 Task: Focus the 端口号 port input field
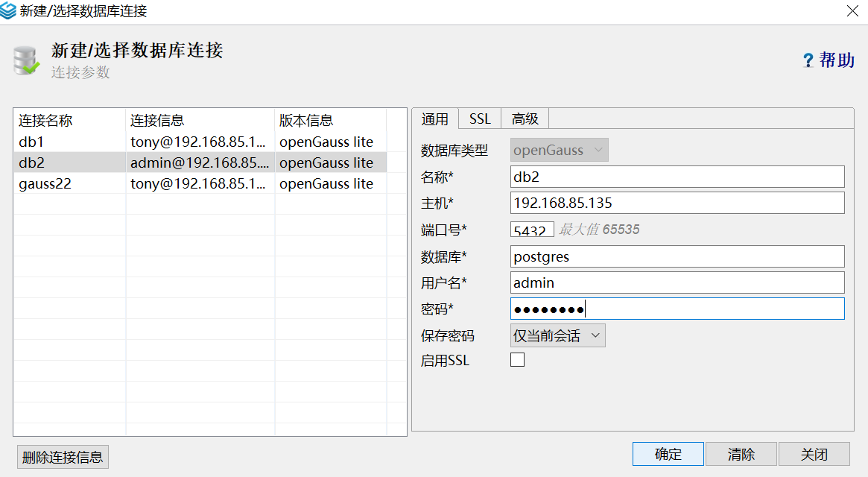click(532, 230)
